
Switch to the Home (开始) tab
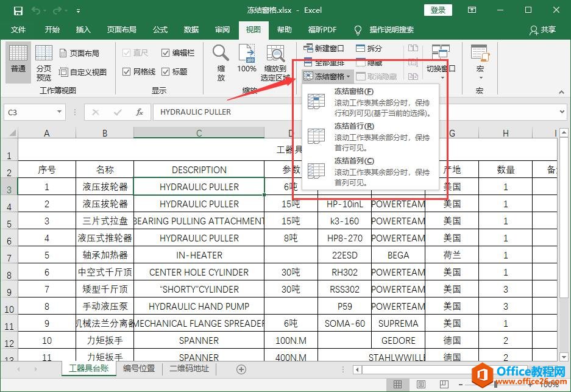[52, 30]
